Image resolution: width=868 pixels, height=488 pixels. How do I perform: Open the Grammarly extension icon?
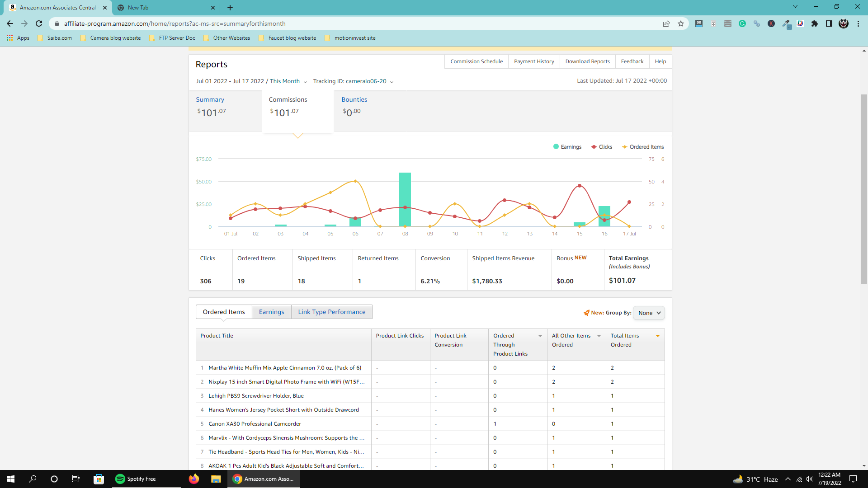coord(742,23)
